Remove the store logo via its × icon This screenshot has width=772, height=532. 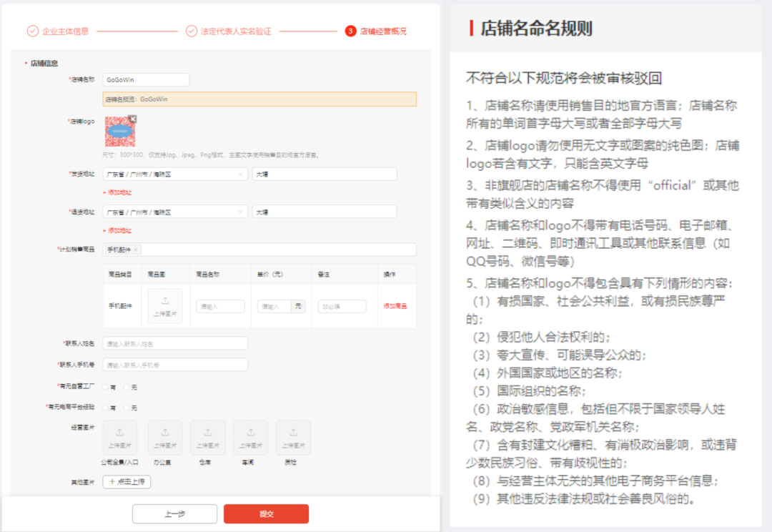click(132, 117)
